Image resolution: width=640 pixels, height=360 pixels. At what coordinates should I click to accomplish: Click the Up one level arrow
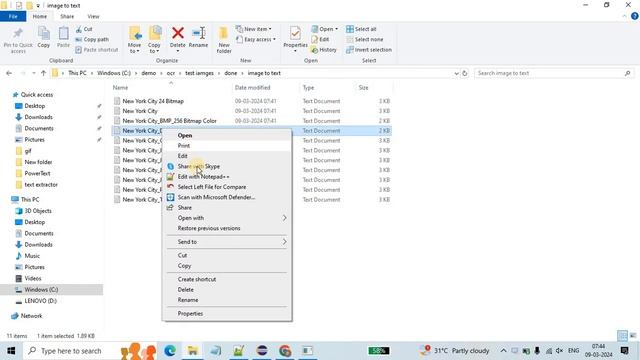click(43, 73)
